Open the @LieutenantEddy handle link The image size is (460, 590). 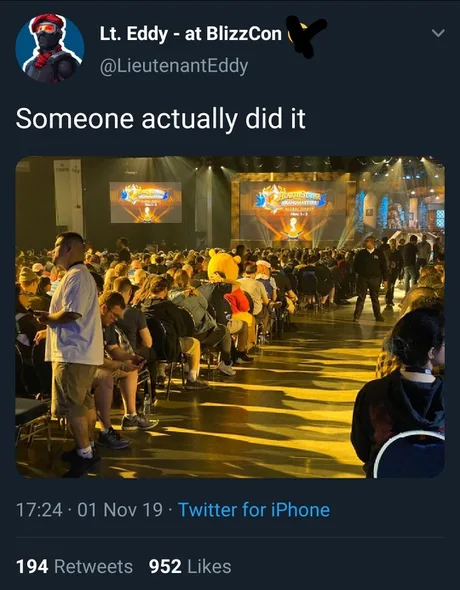pyautogui.click(x=174, y=66)
